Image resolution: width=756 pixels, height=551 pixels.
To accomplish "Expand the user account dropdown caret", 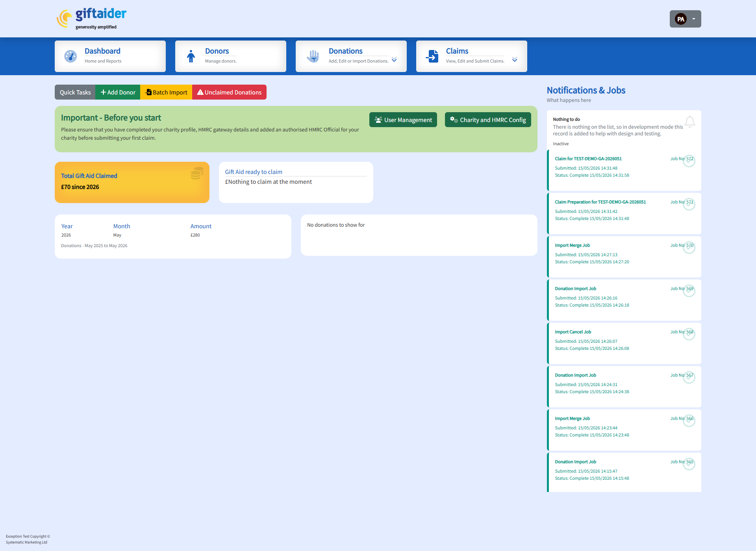I will click(x=694, y=19).
